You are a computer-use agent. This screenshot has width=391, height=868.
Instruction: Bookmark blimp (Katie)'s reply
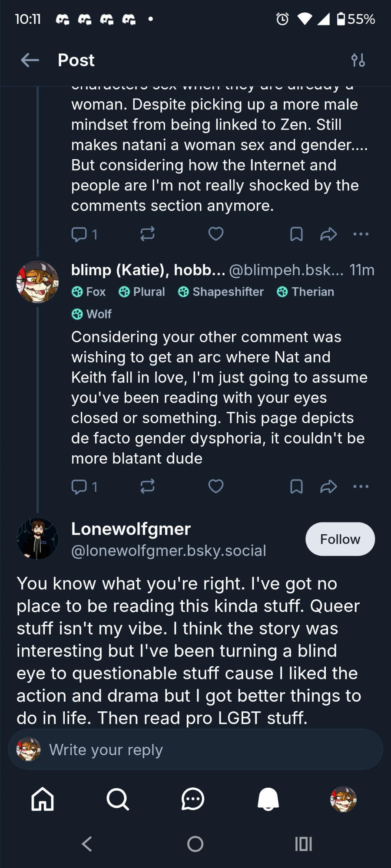296,487
